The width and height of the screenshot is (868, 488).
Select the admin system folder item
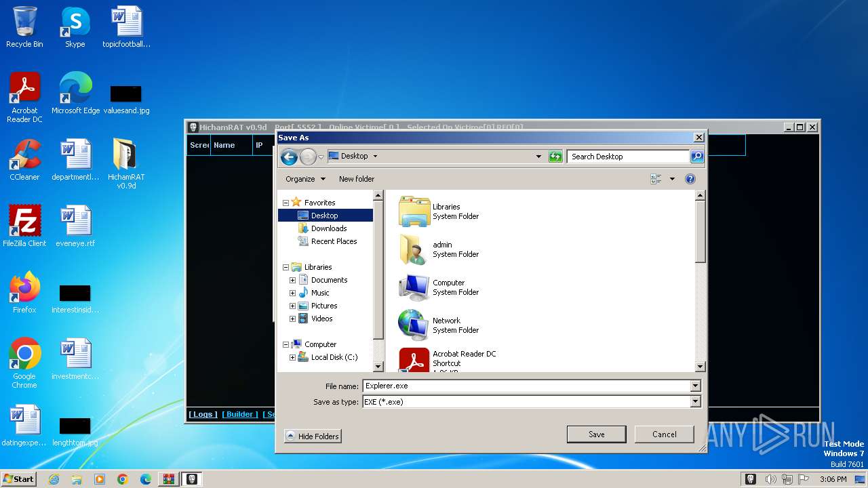tap(439, 249)
